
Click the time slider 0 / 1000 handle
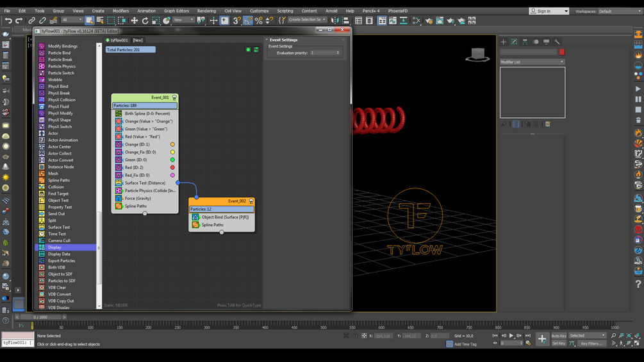point(40,317)
